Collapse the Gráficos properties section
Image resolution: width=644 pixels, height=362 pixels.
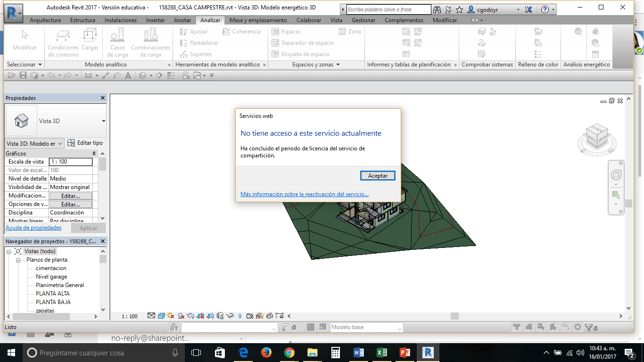pyautogui.click(x=94, y=154)
